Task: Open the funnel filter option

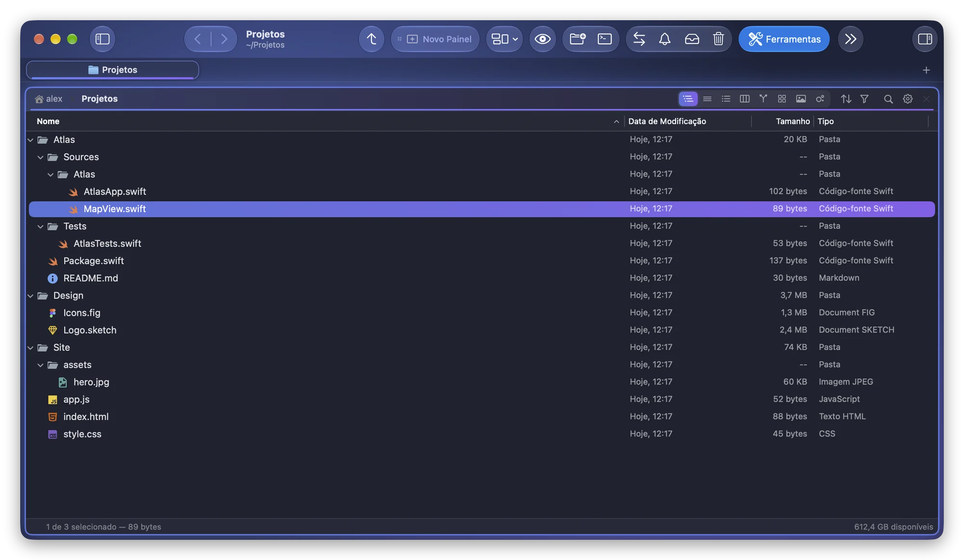Action: [864, 99]
